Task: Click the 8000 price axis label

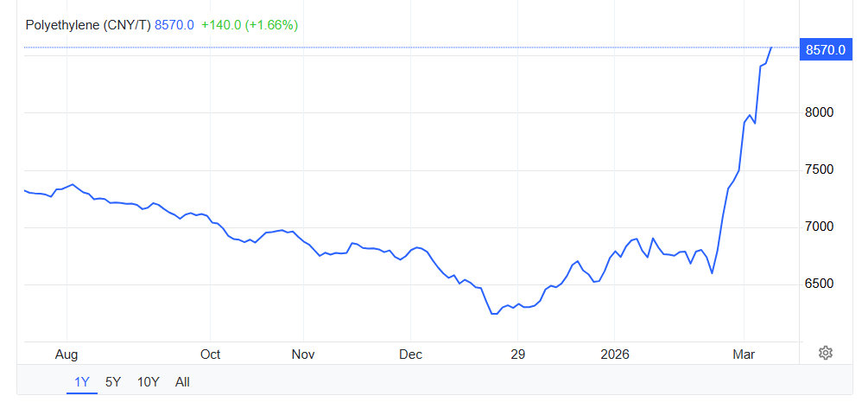Action: 819,112
